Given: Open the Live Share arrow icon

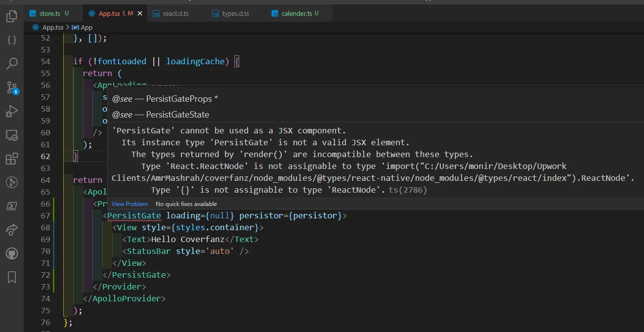Looking at the screenshot, I should pyautogui.click(x=12, y=230).
